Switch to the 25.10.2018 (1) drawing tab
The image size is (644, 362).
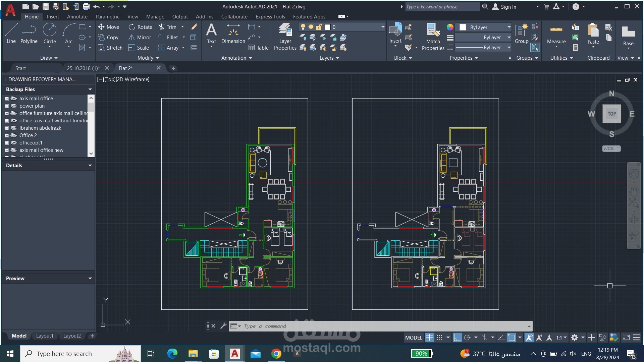click(x=84, y=68)
